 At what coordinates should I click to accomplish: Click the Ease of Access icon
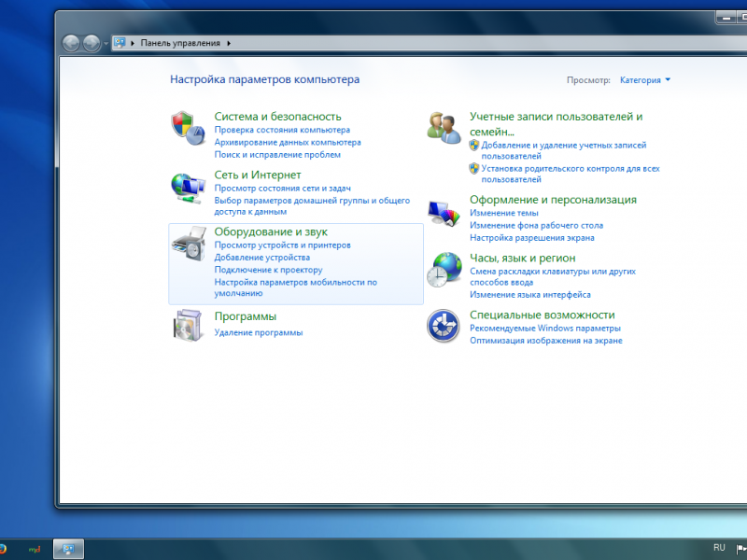(444, 327)
